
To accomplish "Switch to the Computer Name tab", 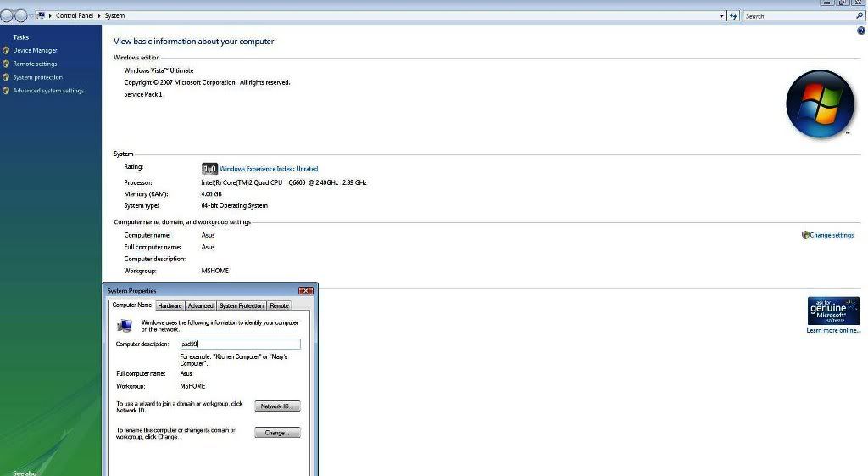I will (x=131, y=305).
